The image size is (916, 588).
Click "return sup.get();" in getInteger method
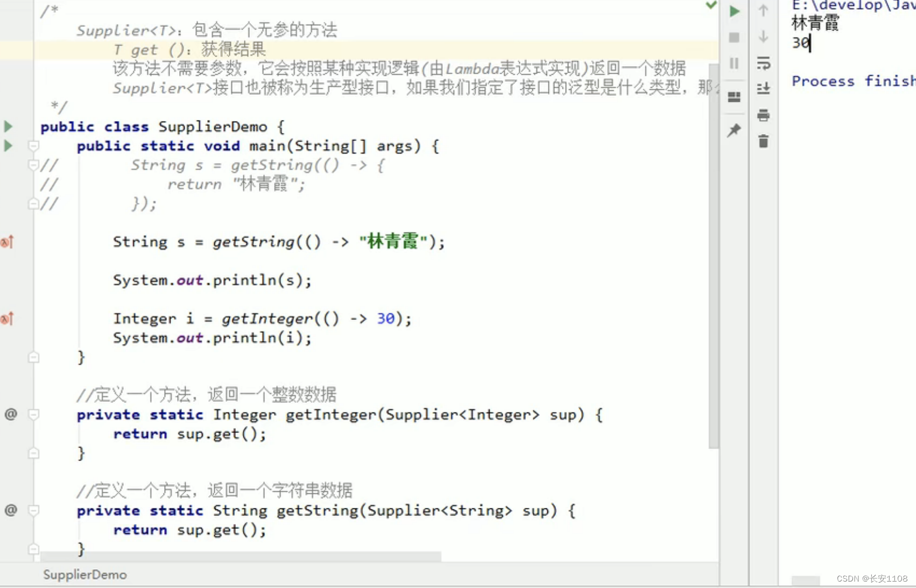click(x=189, y=434)
